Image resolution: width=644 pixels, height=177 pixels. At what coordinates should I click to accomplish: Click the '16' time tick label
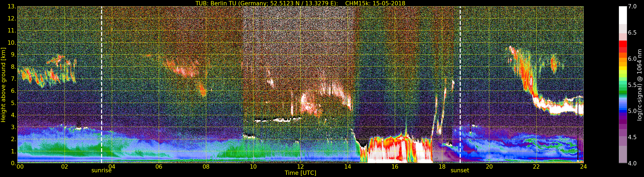395,166
